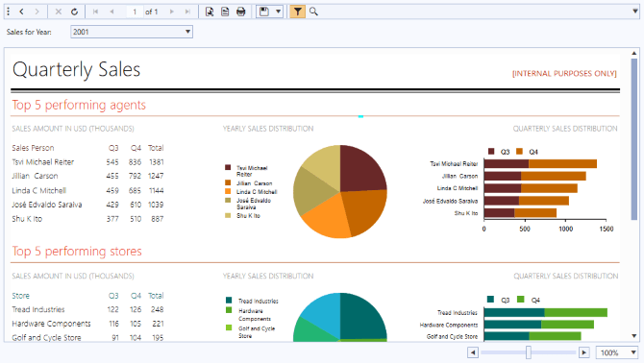Print the report
The width and height of the screenshot is (644, 363).
coord(240,12)
